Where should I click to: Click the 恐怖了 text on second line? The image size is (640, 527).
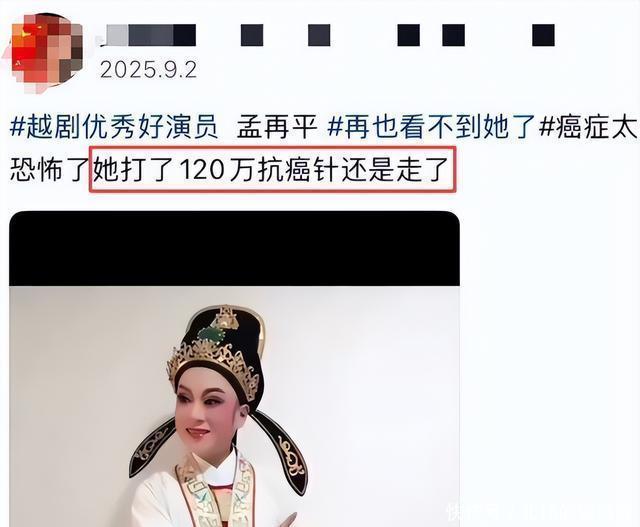(49, 169)
